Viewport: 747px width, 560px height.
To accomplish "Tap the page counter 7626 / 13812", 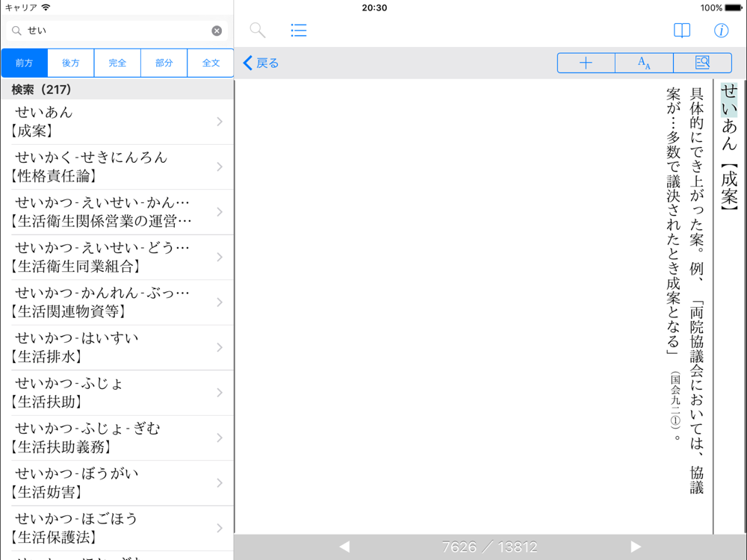I will pyautogui.click(x=490, y=547).
